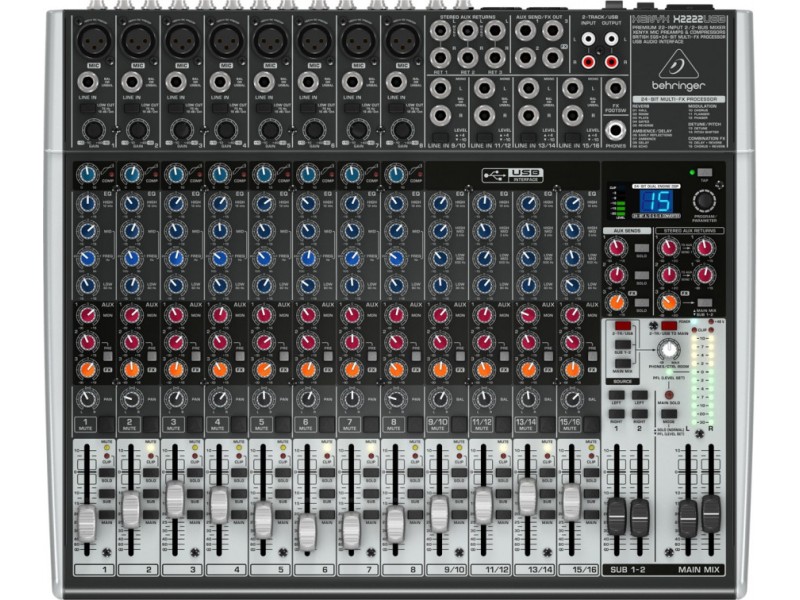The image size is (800, 600).
Task: Click the channel 2 EQ MID knob
Action: (132, 231)
